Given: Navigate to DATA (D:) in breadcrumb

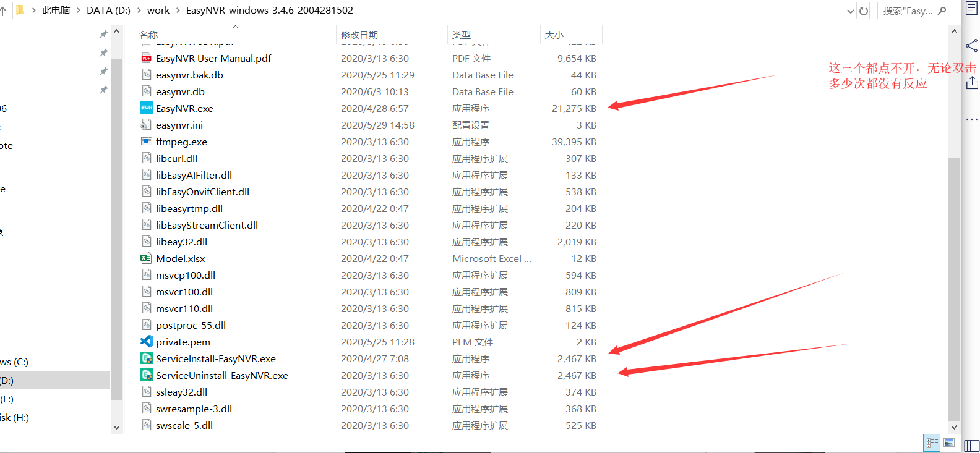Looking at the screenshot, I should point(108,11).
